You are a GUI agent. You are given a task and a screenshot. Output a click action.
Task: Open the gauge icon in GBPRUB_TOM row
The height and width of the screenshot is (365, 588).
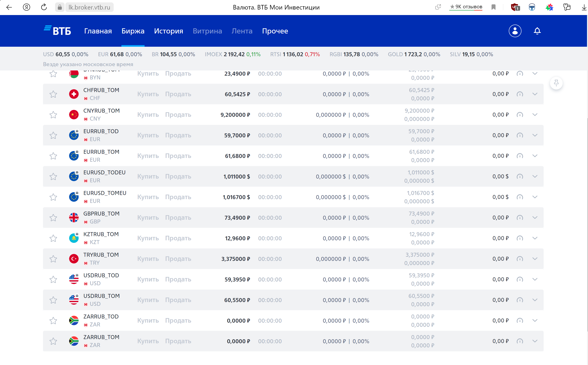point(520,218)
